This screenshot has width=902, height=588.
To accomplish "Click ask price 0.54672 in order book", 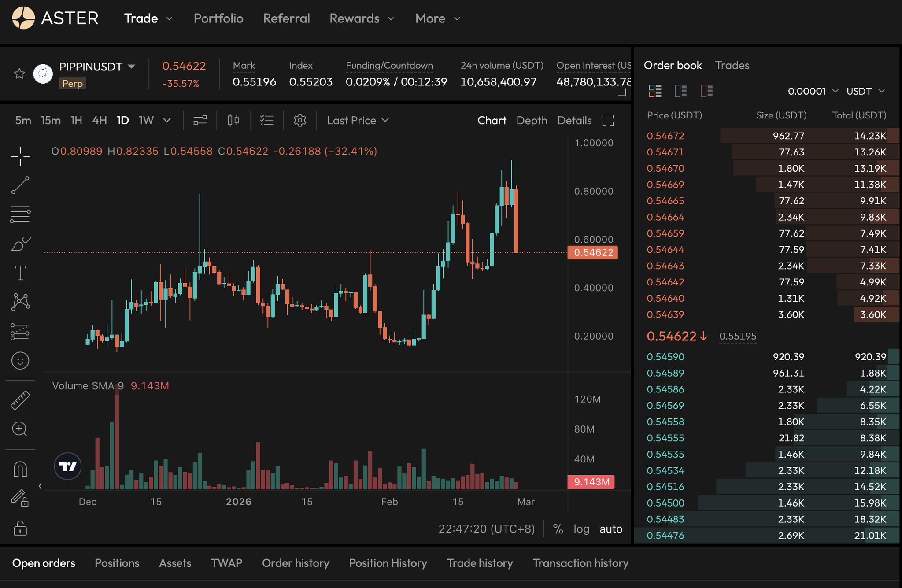I will tap(665, 136).
